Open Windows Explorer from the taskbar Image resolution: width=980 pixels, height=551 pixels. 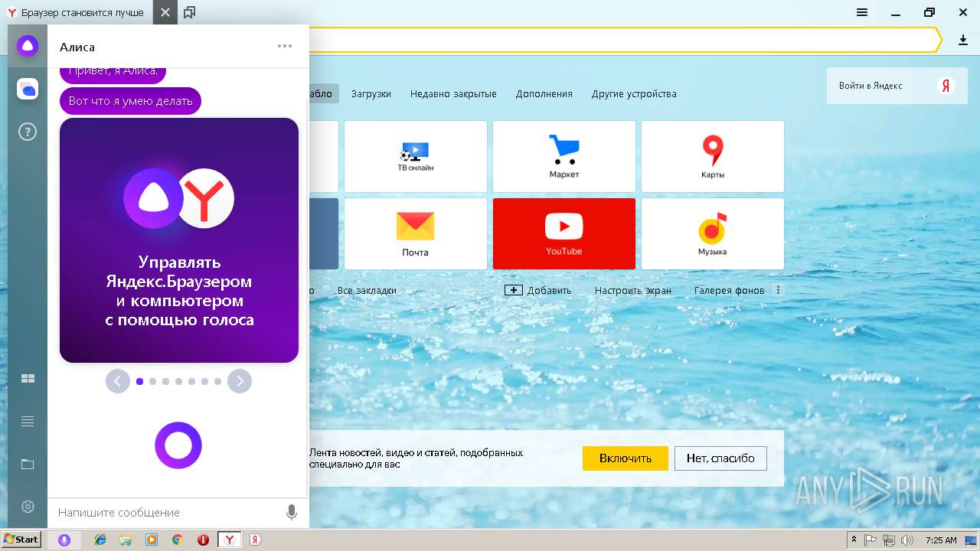pyautogui.click(x=126, y=540)
